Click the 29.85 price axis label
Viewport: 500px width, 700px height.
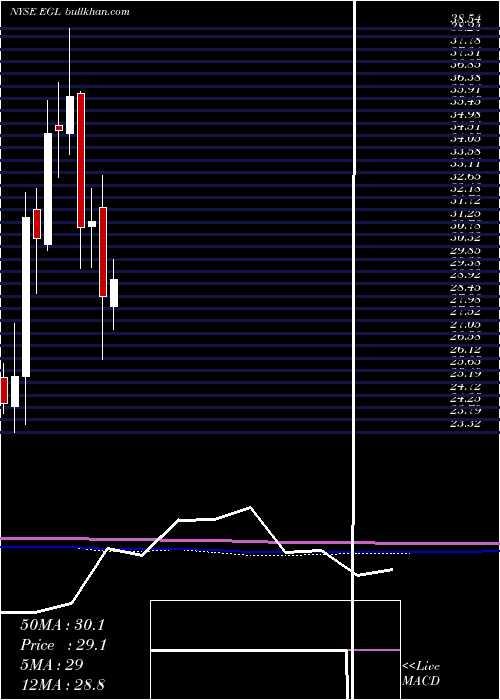466,251
